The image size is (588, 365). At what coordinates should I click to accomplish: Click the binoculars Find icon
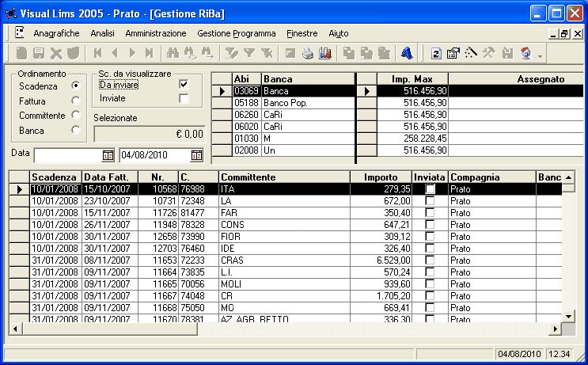pyautogui.click(x=173, y=53)
